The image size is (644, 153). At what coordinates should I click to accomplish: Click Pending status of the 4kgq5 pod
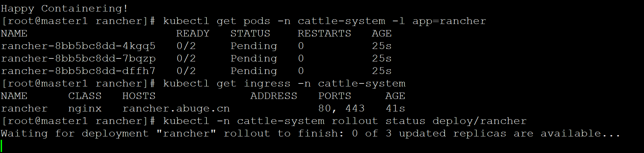254,46
